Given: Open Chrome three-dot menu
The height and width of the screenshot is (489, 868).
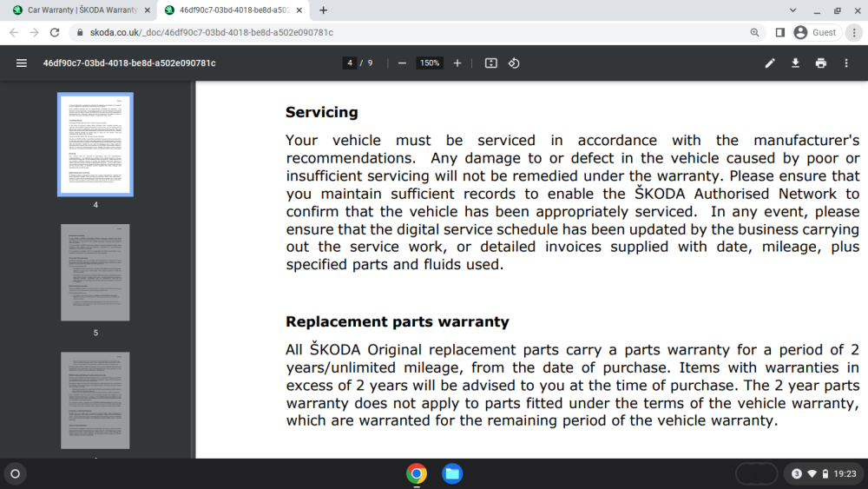Looking at the screenshot, I should tap(854, 33).
